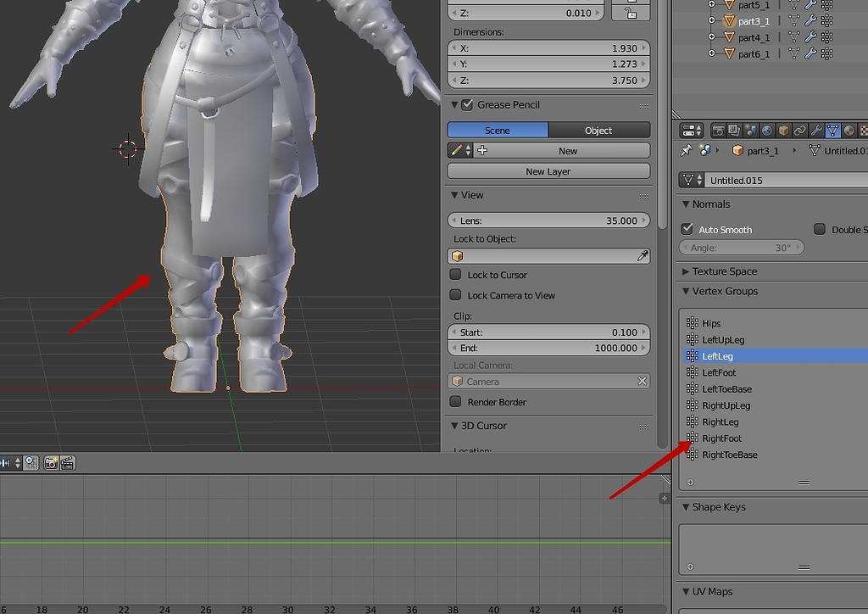Click the OpenGL render image camera icon
The image size is (868, 614).
click(x=51, y=463)
